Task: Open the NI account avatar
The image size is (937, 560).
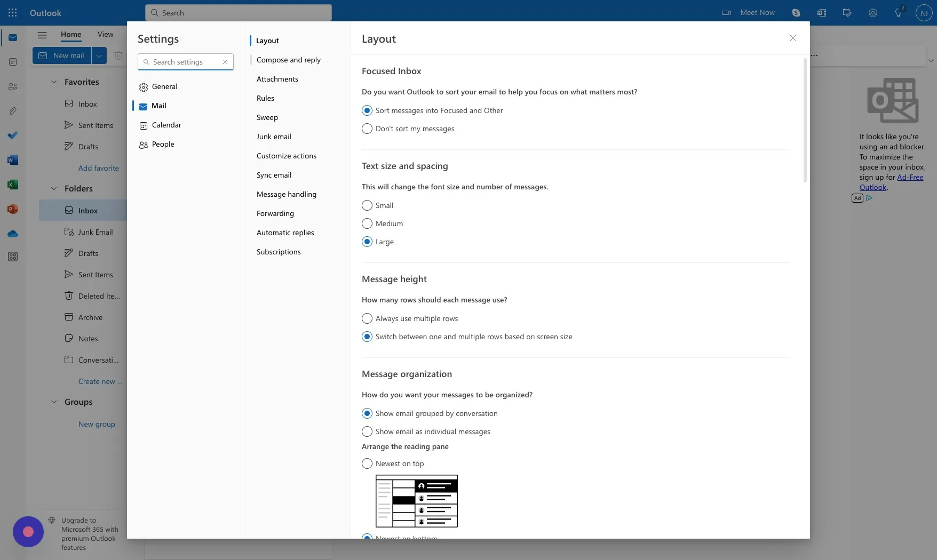Action: pyautogui.click(x=924, y=13)
